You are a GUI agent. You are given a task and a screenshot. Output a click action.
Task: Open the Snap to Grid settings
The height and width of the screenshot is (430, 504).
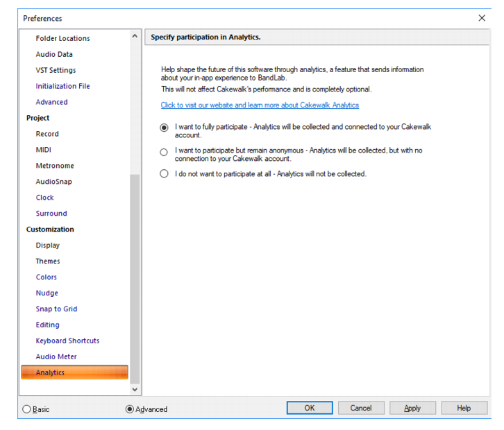pos(56,309)
